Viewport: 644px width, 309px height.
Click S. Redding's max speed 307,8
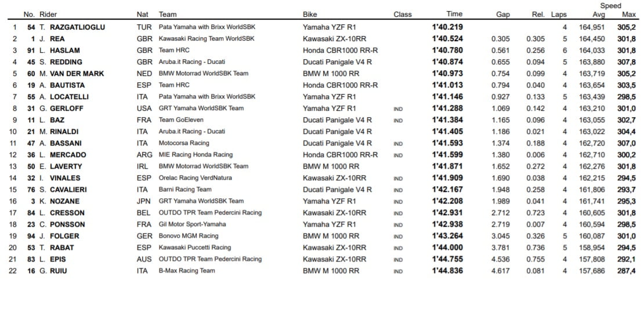tap(626, 62)
